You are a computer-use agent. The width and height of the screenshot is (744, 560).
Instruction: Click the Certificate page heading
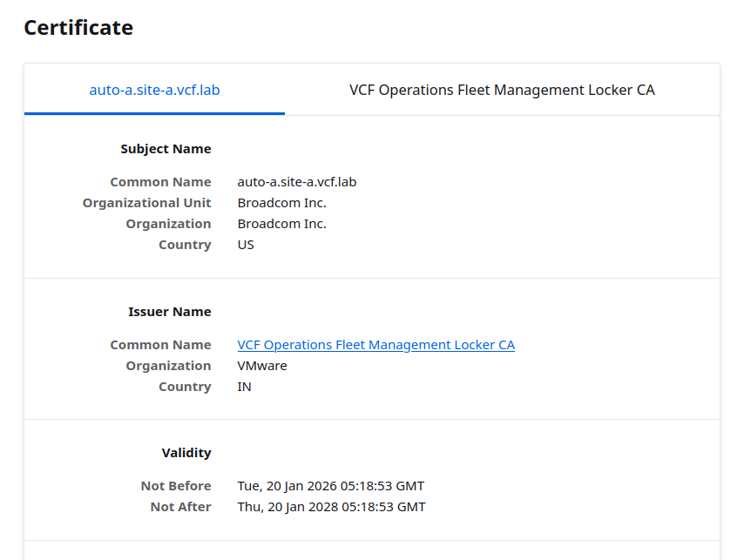[x=78, y=28]
